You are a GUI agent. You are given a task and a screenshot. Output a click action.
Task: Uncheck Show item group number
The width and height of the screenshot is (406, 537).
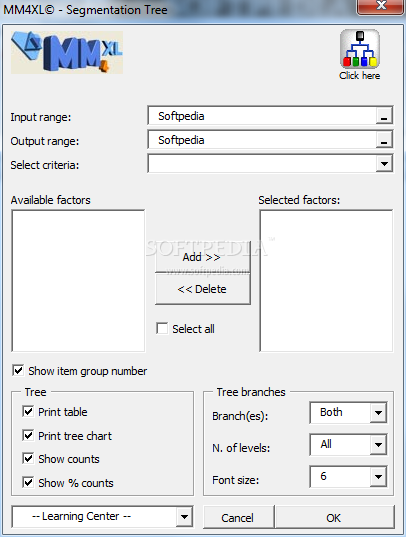pyautogui.click(x=18, y=371)
